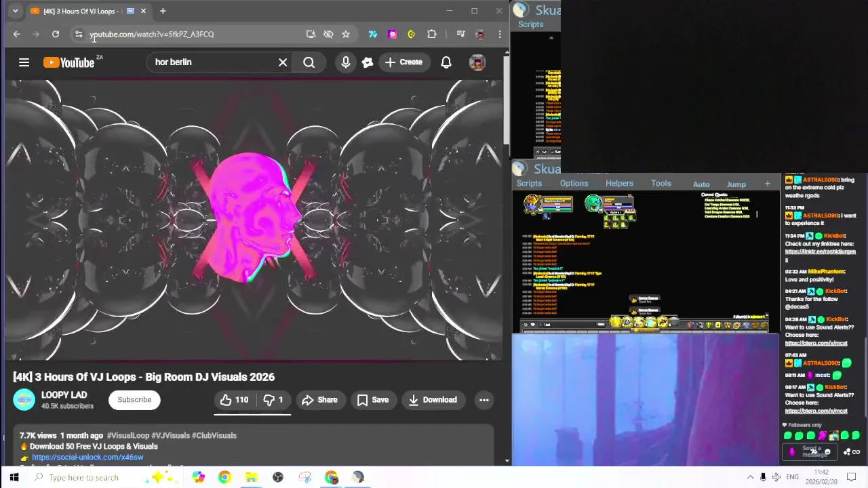Dislike the video
868x488 pixels.
[x=273, y=400]
